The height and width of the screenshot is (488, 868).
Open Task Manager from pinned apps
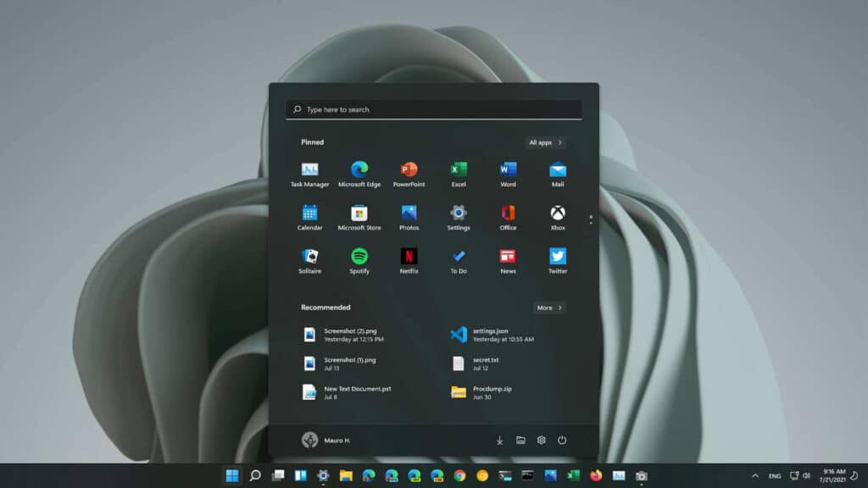click(309, 175)
